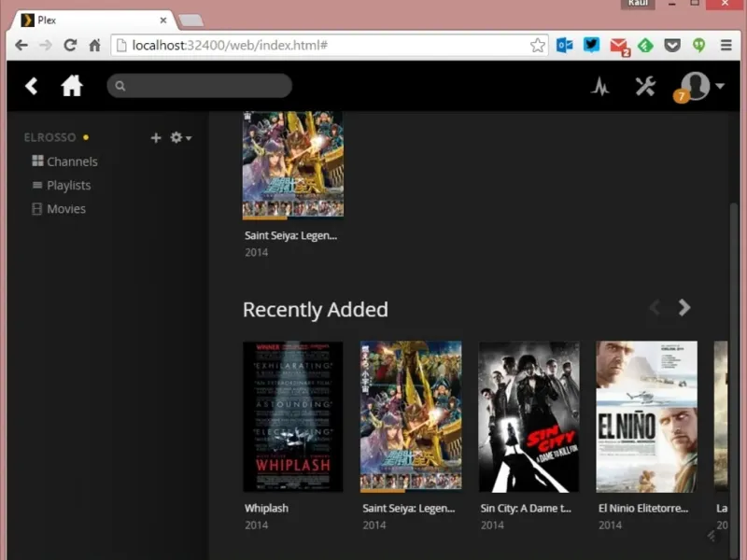Open the Movies library

[x=65, y=209]
